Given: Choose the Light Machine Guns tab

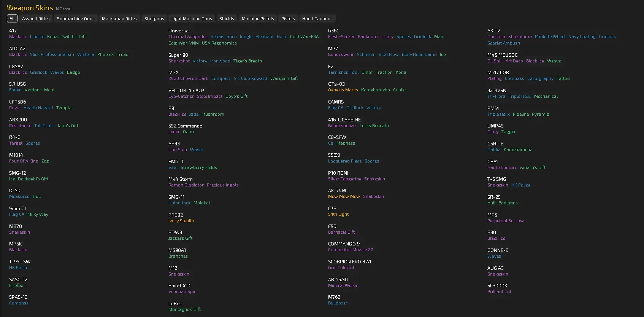Looking at the screenshot, I should tap(192, 19).
